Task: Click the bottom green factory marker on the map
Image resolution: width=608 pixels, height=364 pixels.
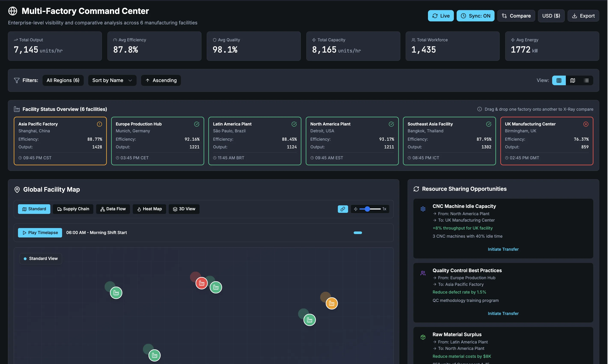Action: (155, 355)
